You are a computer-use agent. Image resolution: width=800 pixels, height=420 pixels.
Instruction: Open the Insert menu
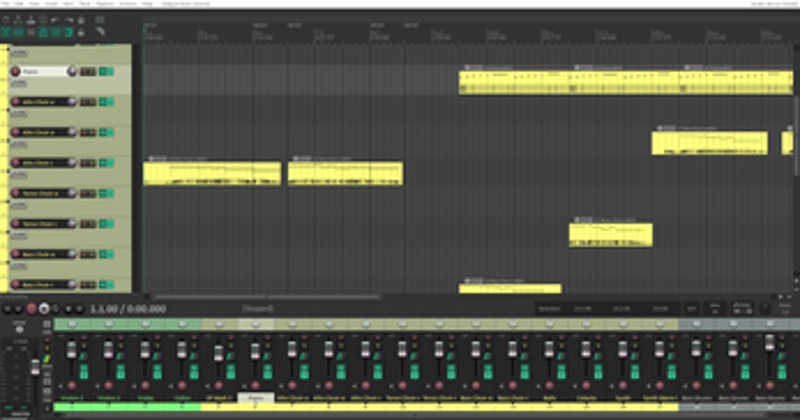(52, 4)
